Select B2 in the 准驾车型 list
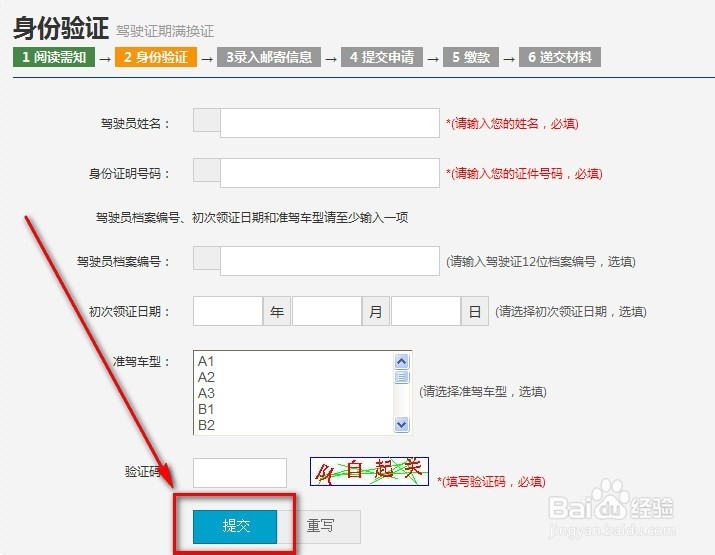This screenshot has width=715, height=555. coord(206,425)
